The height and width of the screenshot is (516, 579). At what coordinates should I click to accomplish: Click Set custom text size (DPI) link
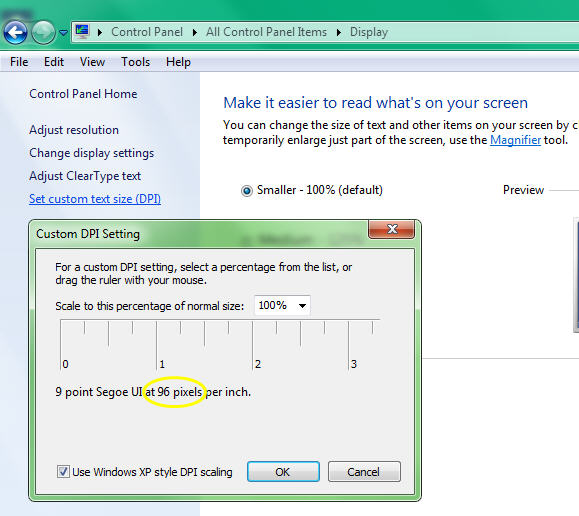95,199
